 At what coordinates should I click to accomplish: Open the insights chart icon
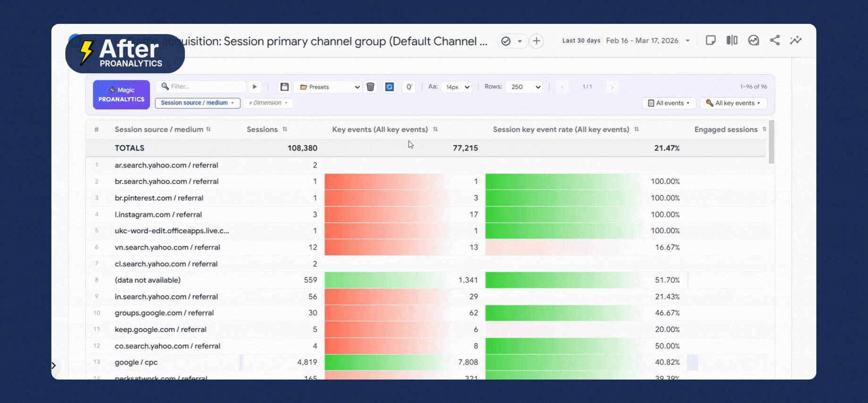753,41
